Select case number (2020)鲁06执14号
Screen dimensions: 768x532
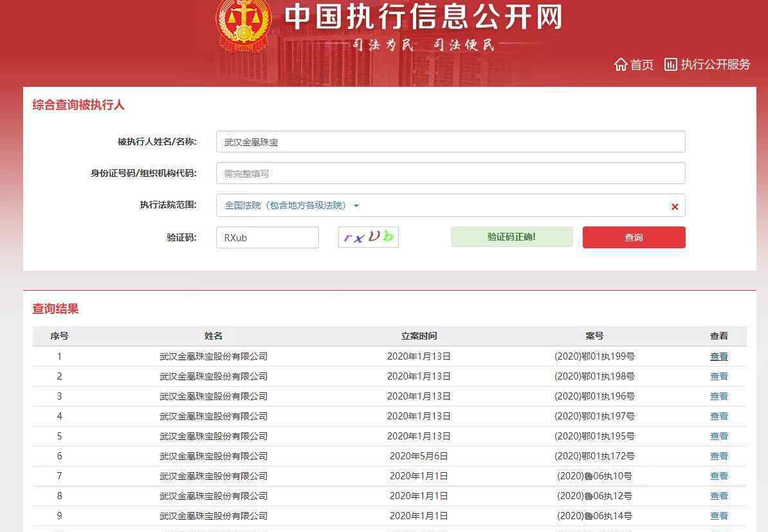[594, 516]
